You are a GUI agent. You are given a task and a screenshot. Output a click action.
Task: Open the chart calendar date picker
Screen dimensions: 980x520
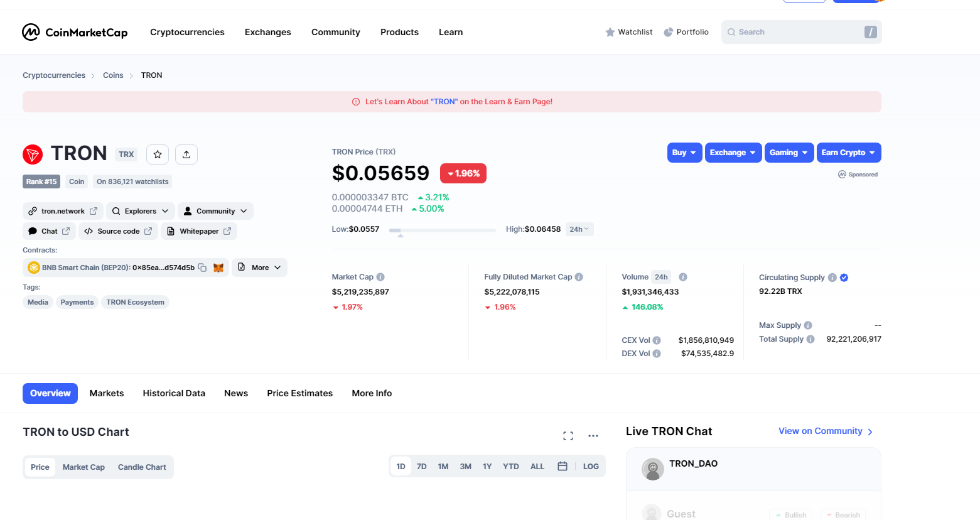563,467
